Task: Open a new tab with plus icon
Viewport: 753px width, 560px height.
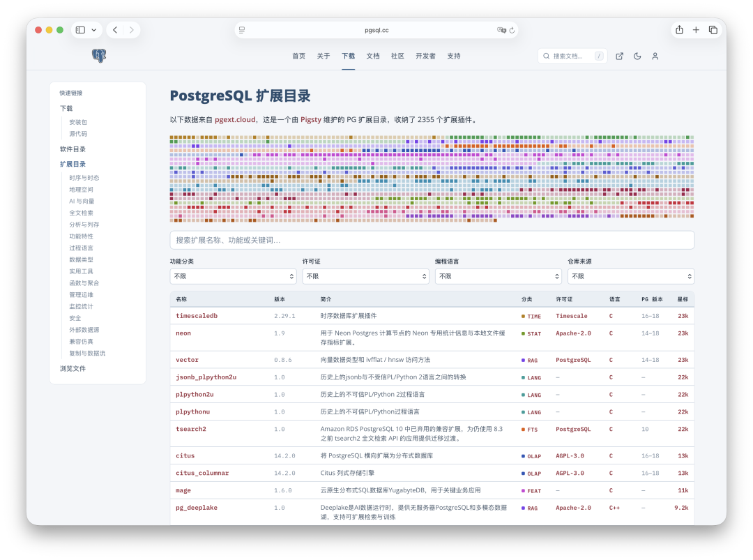Action: click(x=696, y=30)
